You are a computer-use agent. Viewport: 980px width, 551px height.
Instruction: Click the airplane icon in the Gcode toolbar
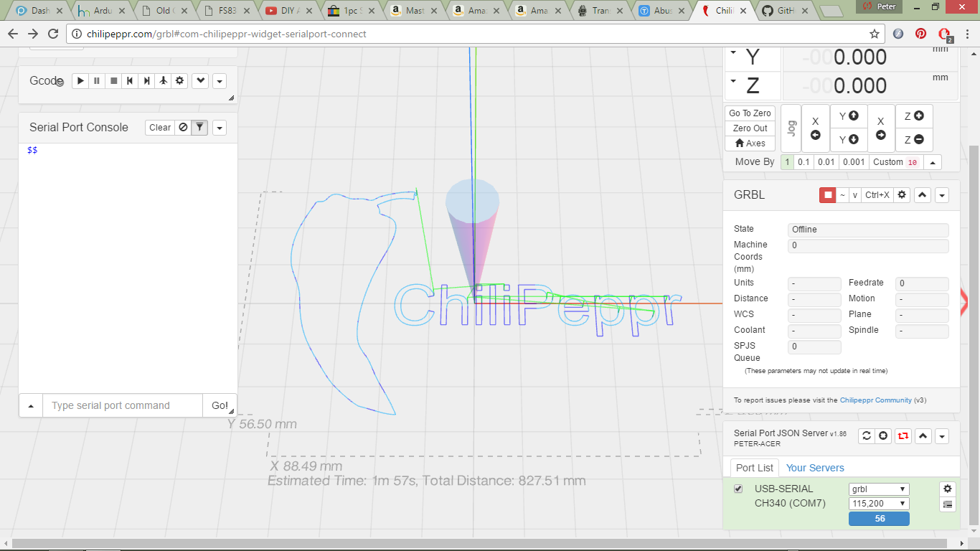pyautogui.click(x=164, y=81)
